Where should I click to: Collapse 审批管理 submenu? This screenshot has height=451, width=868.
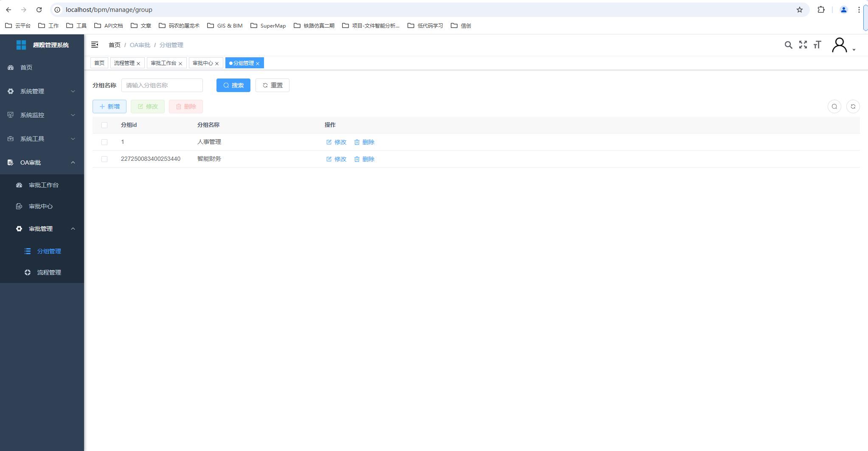(x=42, y=229)
